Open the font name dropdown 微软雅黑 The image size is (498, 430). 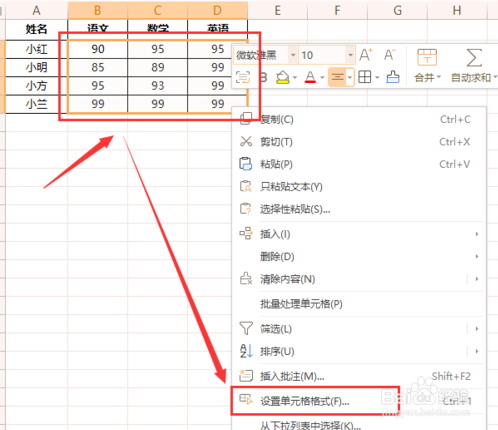coord(293,55)
